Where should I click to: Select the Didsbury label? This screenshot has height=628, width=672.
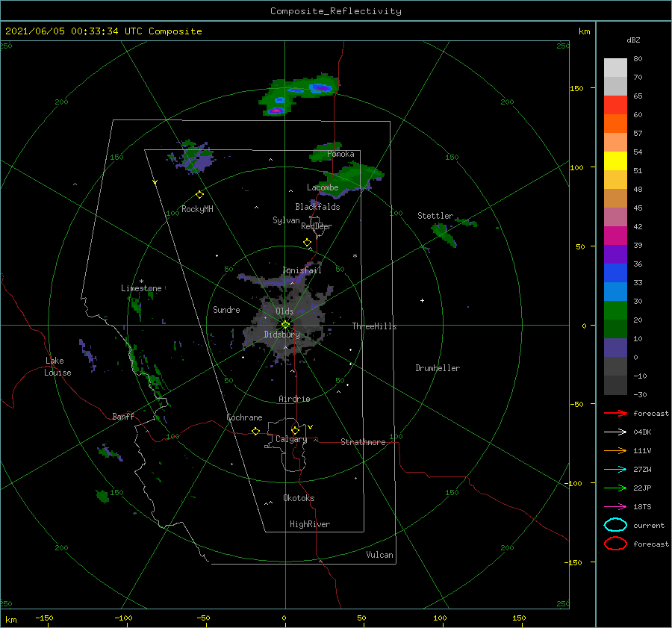pyautogui.click(x=282, y=335)
